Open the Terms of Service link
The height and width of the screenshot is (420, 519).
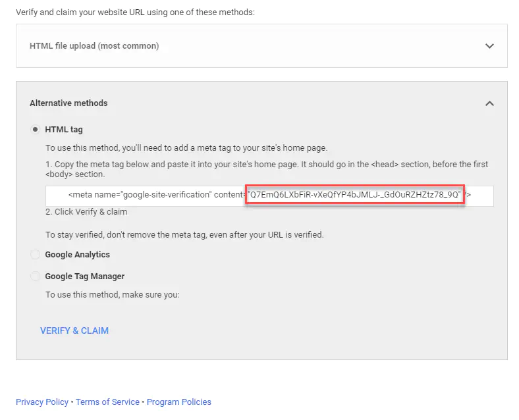[107, 402]
